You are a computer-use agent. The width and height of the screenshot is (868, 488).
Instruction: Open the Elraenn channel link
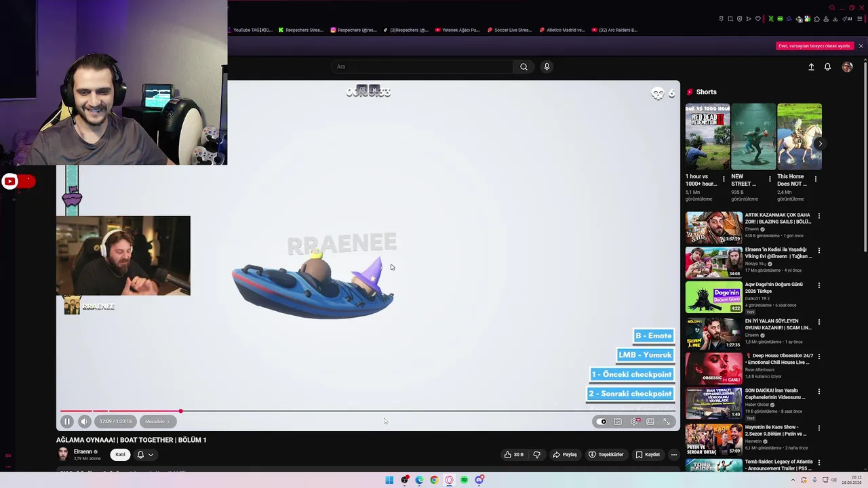83,451
